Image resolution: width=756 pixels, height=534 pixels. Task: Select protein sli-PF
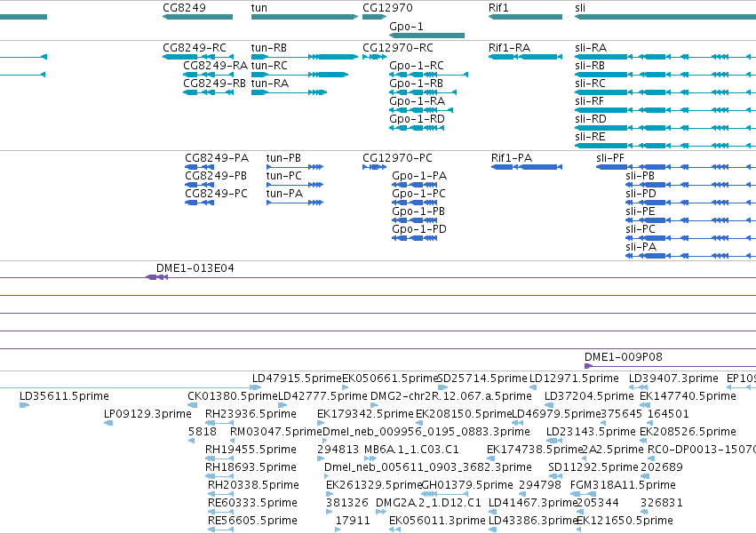[x=676, y=167]
